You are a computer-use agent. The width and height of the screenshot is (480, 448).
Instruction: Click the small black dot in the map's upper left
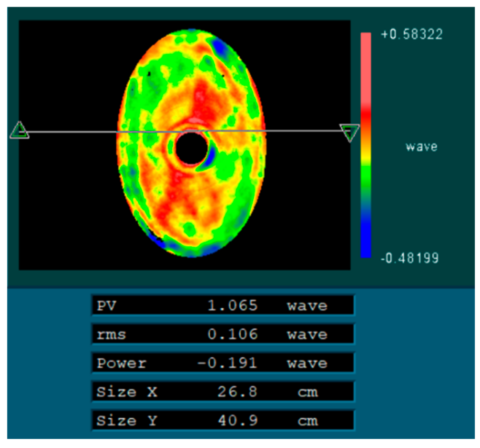149,73
